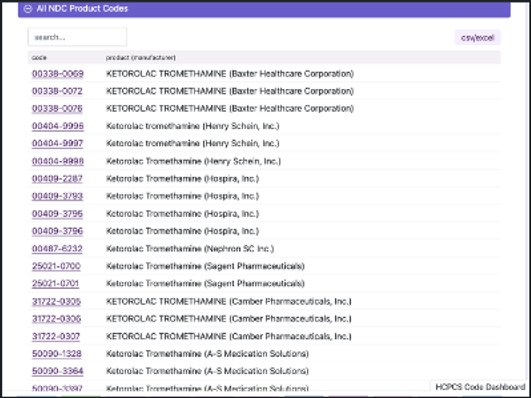Collapse the All NDC Product Codes section icon
The image size is (531, 398).
coord(28,9)
